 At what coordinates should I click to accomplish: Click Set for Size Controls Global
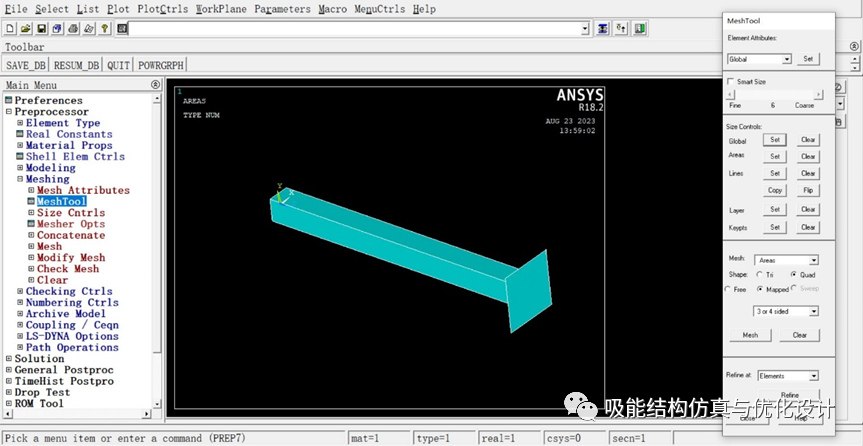[775, 140]
